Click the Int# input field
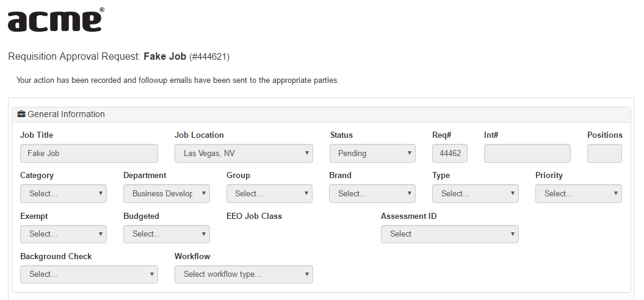 click(x=527, y=153)
